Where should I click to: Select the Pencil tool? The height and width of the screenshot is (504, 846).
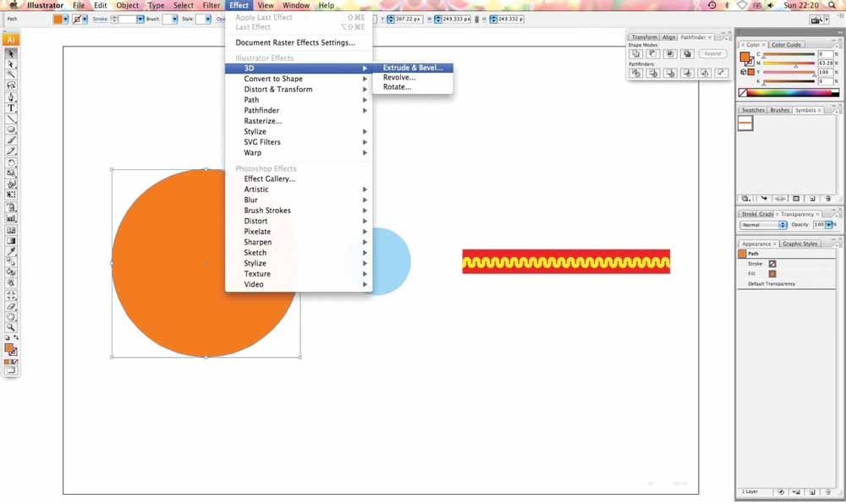(x=11, y=151)
